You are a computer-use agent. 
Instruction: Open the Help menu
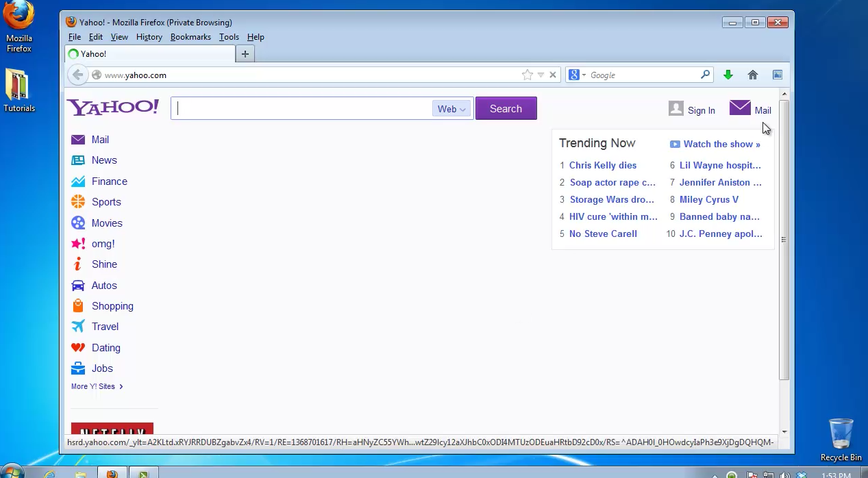pyautogui.click(x=256, y=37)
